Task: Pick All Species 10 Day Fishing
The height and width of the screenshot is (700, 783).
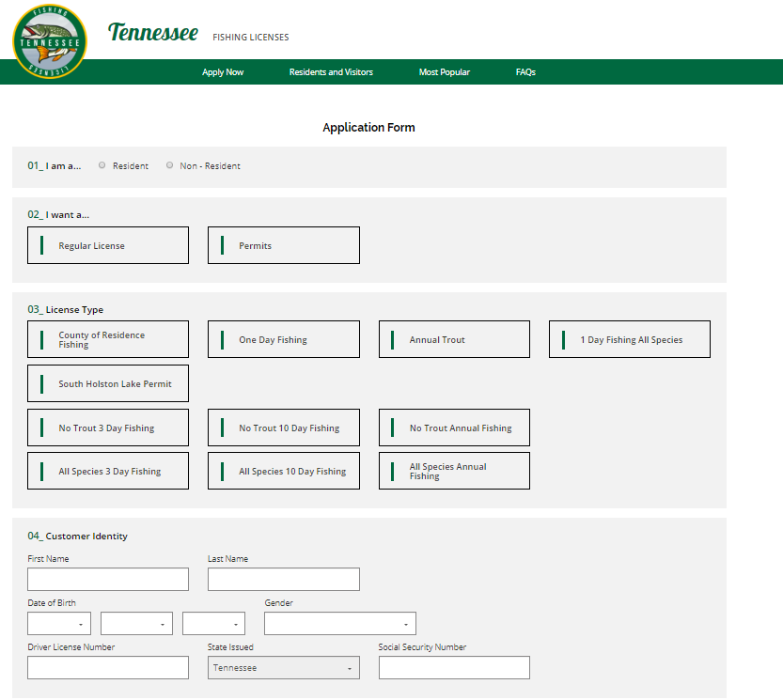Action: coord(283,471)
